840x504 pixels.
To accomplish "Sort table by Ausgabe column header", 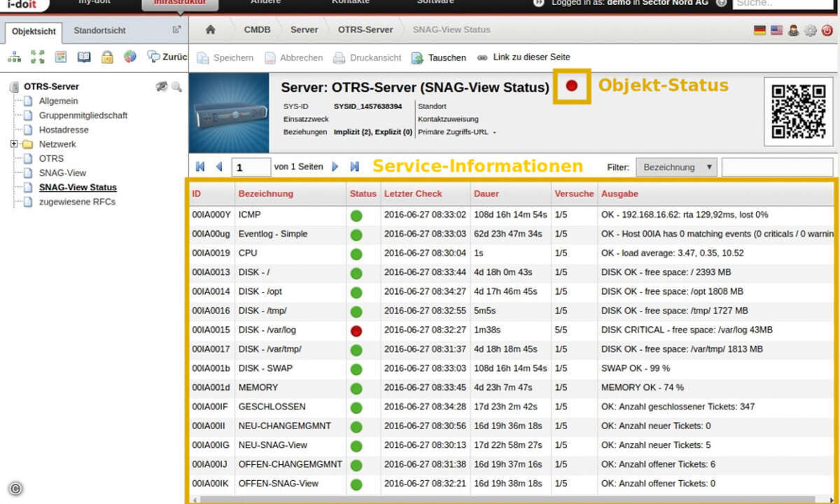I will (x=619, y=194).
